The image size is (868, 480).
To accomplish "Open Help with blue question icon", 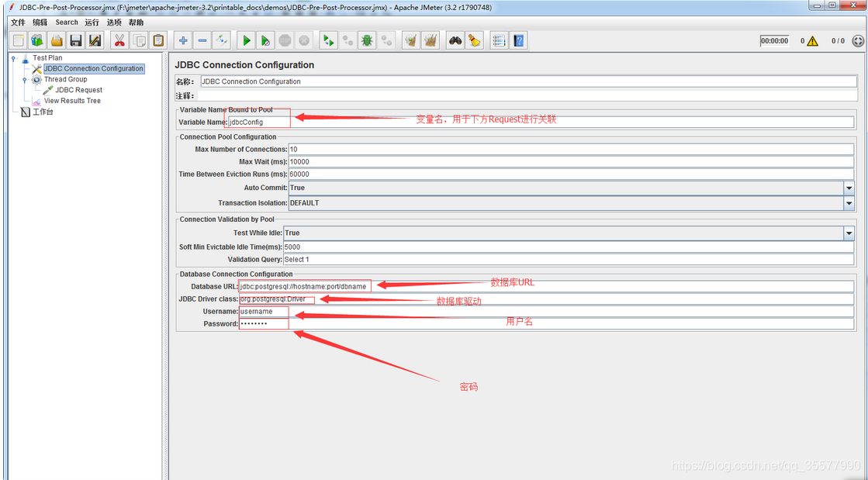I will coord(519,40).
